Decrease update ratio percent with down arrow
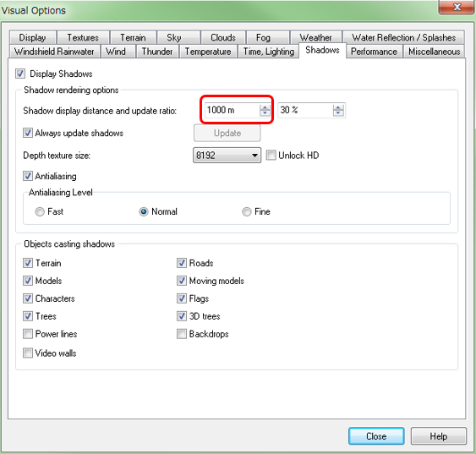The height and width of the screenshot is (454, 476). point(338,113)
